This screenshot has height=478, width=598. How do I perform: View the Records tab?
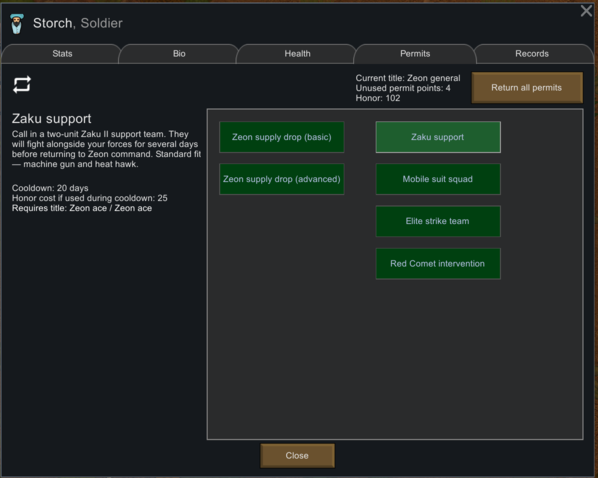coord(532,54)
